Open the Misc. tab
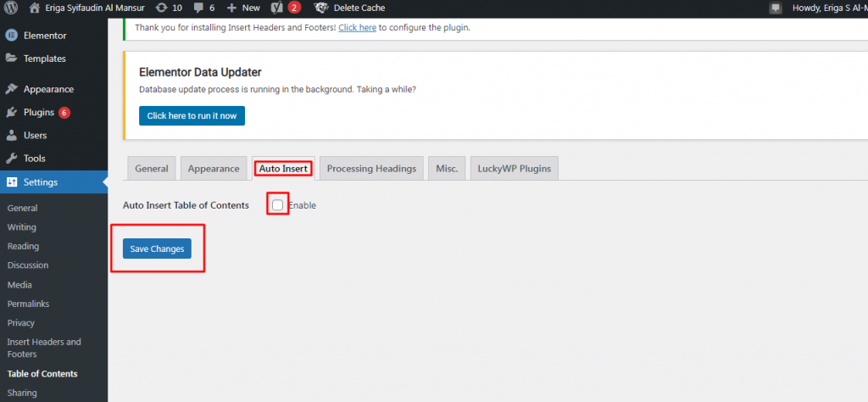The image size is (868, 402). (x=447, y=168)
